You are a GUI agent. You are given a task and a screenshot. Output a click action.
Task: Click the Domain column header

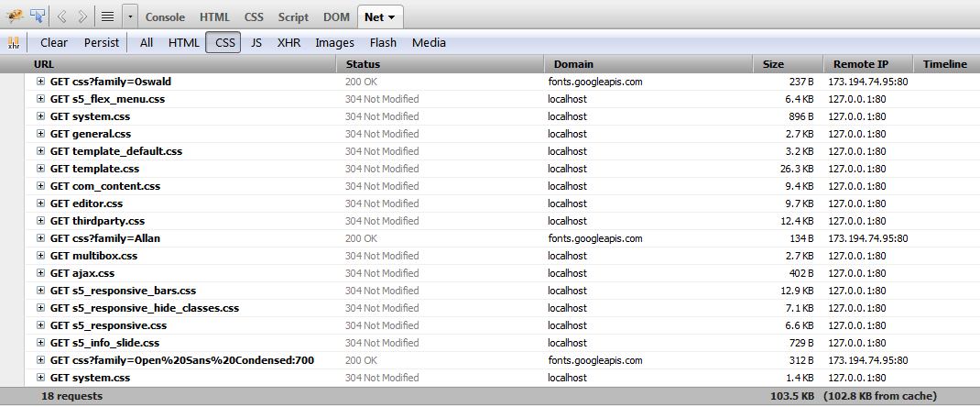pos(573,64)
